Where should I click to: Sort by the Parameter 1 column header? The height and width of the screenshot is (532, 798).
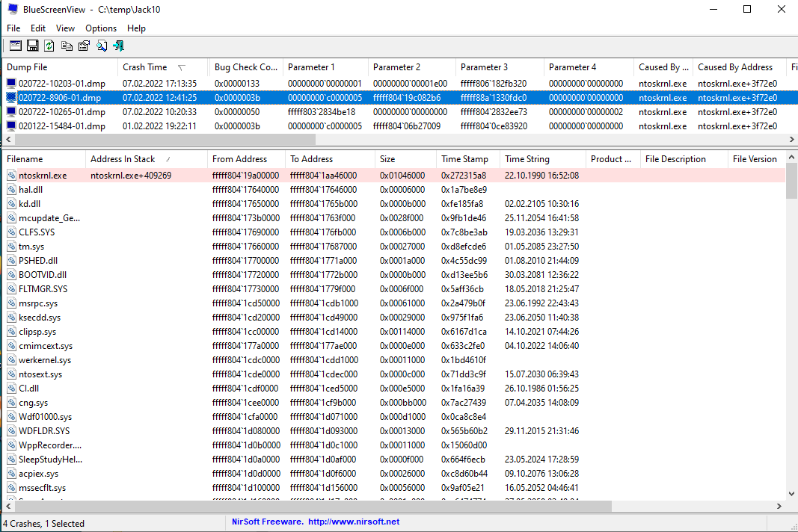(x=325, y=67)
